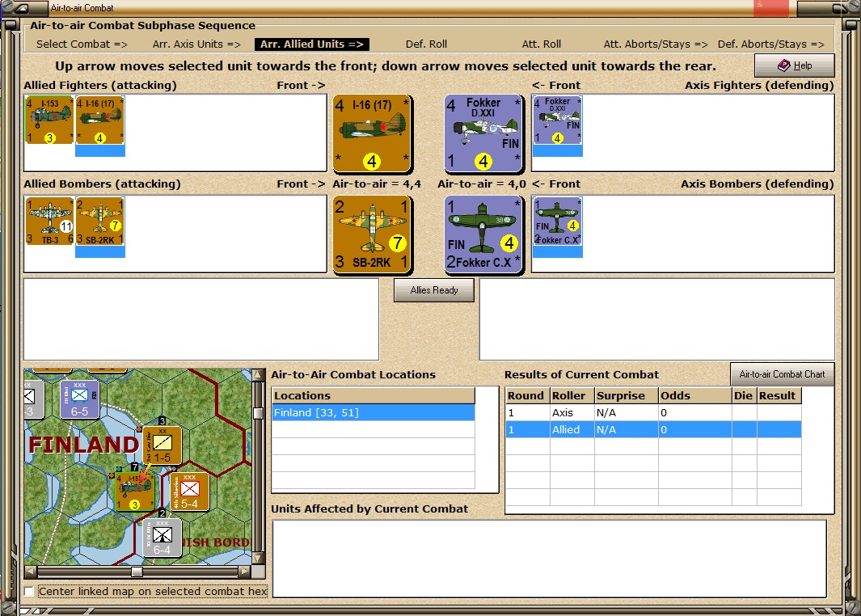
Task: Select the TB-3 bomber in Allied Bombers list
Action: click(x=49, y=222)
